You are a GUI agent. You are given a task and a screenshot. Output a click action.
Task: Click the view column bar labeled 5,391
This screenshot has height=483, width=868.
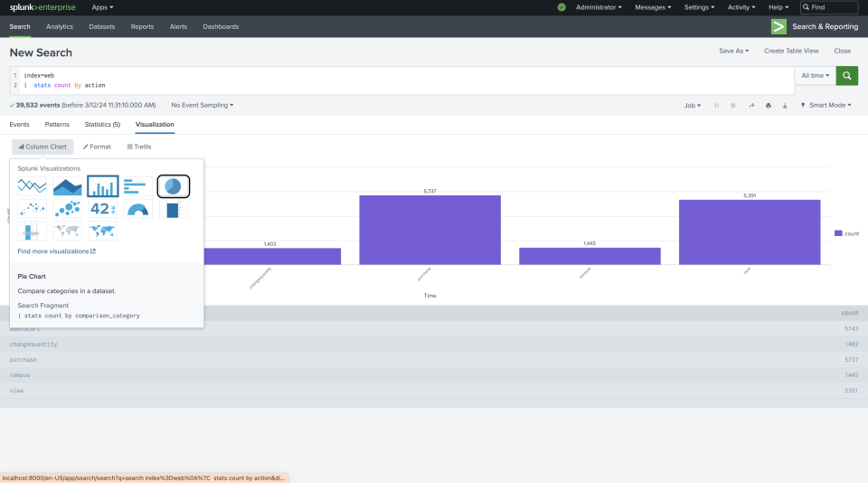[x=750, y=232]
